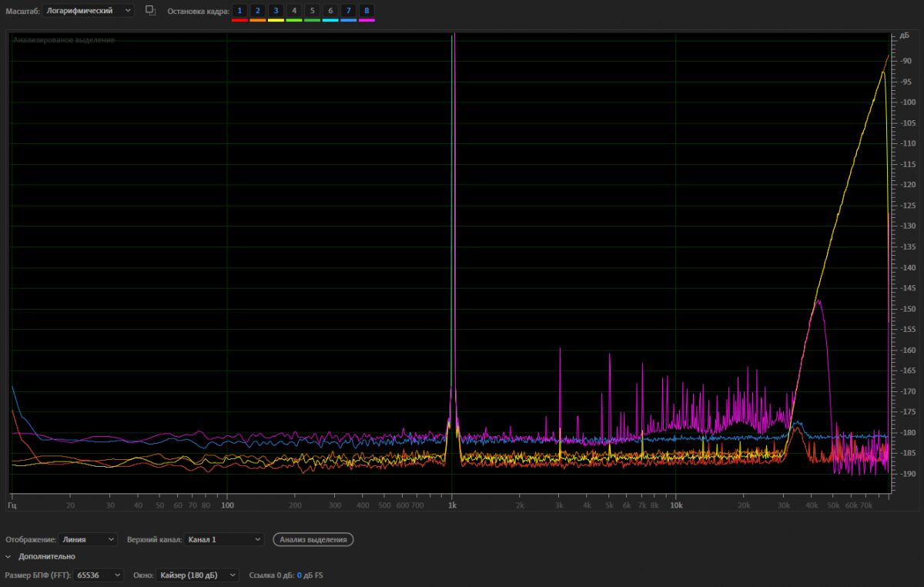Click frame hold button 8
The width and height of the screenshot is (924, 587).
(367, 10)
